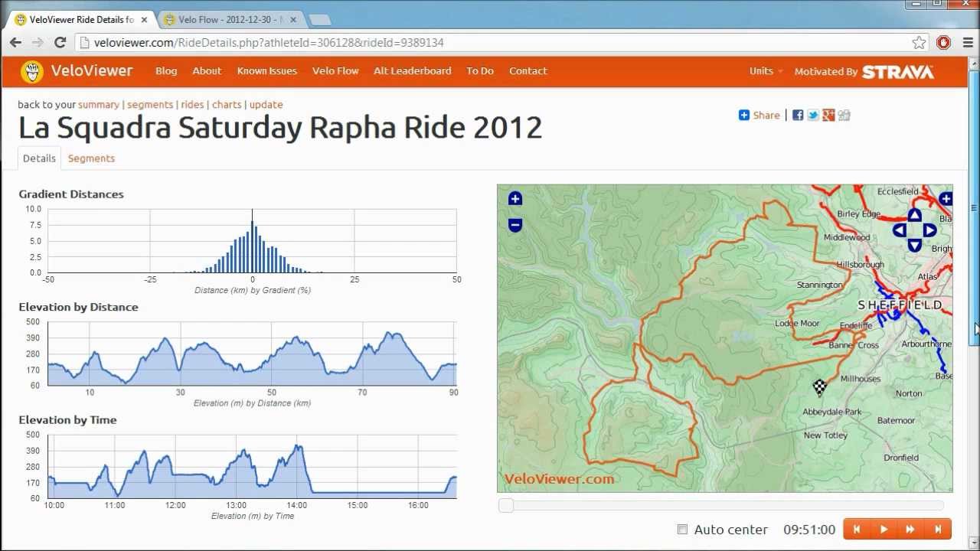This screenshot has width=980, height=551.
Task: Skip playback to end
Action: click(x=938, y=530)
